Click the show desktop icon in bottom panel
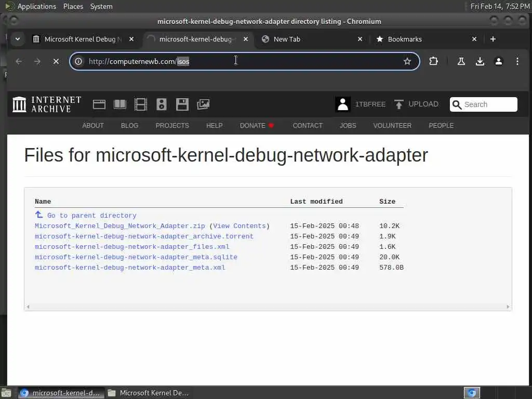Screen dimensions: 532x399 pyautogui.click(x=6, y=393)
